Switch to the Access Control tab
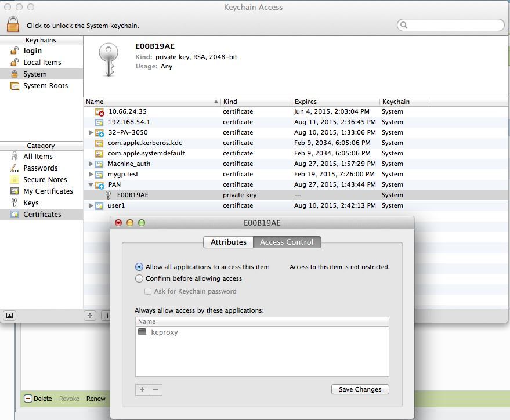 click(x=287, y=242)
